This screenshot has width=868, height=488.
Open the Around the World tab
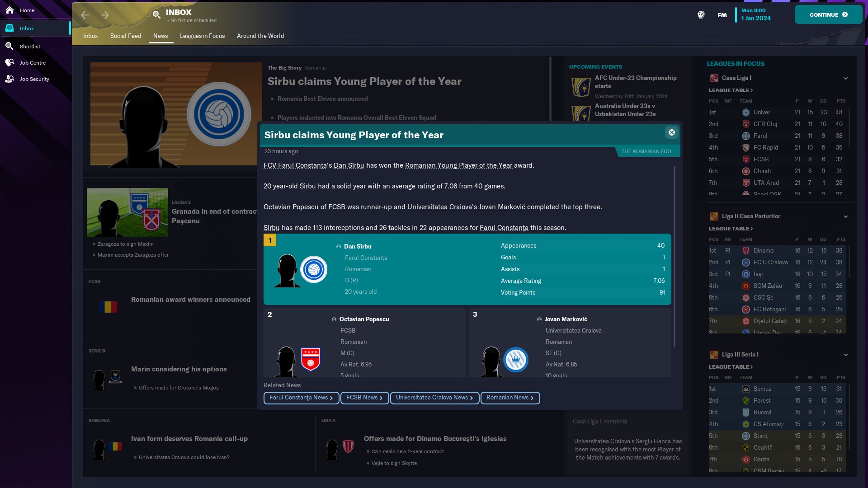[260, 36]
